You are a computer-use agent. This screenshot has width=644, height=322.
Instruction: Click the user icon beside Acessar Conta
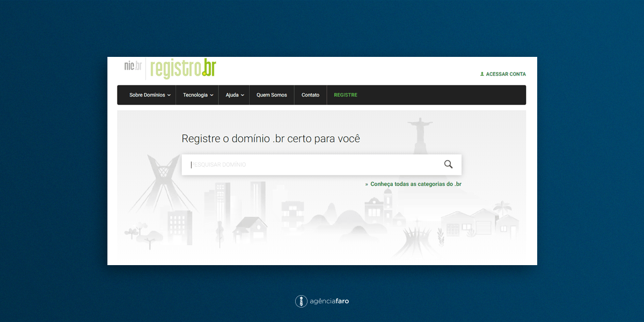click(482, 74)
